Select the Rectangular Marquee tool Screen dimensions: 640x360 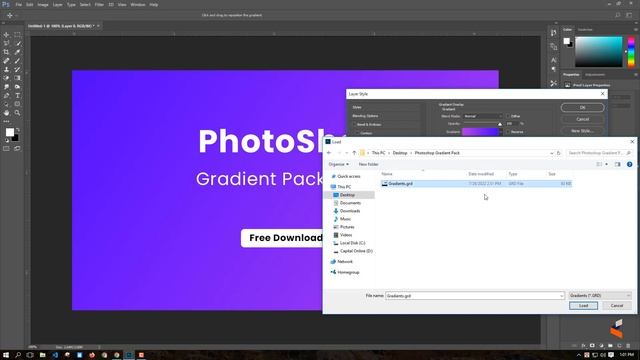[17, 35]
